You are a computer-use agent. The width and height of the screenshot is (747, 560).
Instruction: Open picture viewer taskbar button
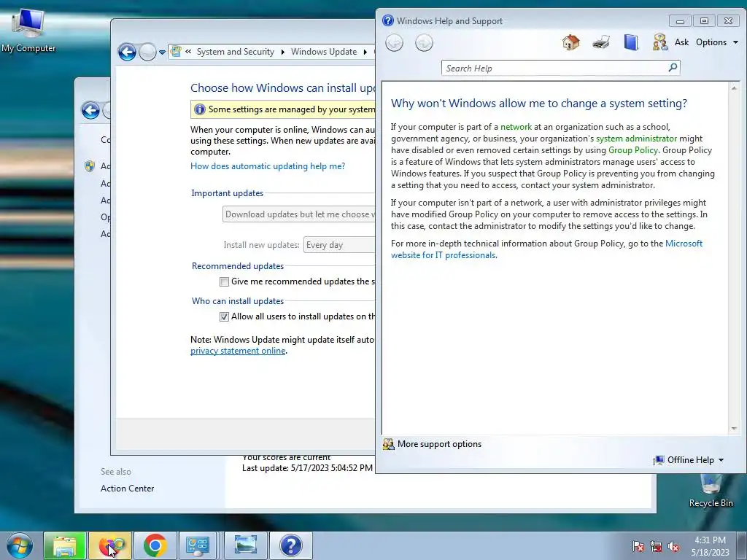point(246,545)
